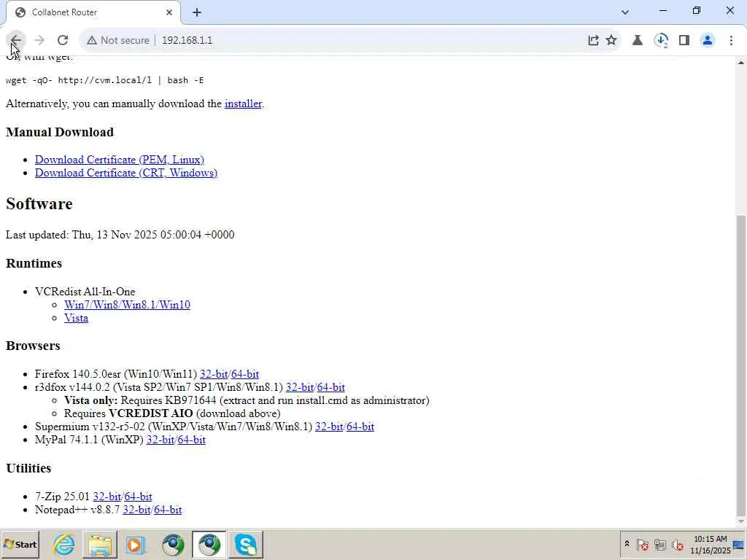The height and width of the screenshot is (560, 747).
Task: Click the scrollbar down arrow
Action: point(741,521)
